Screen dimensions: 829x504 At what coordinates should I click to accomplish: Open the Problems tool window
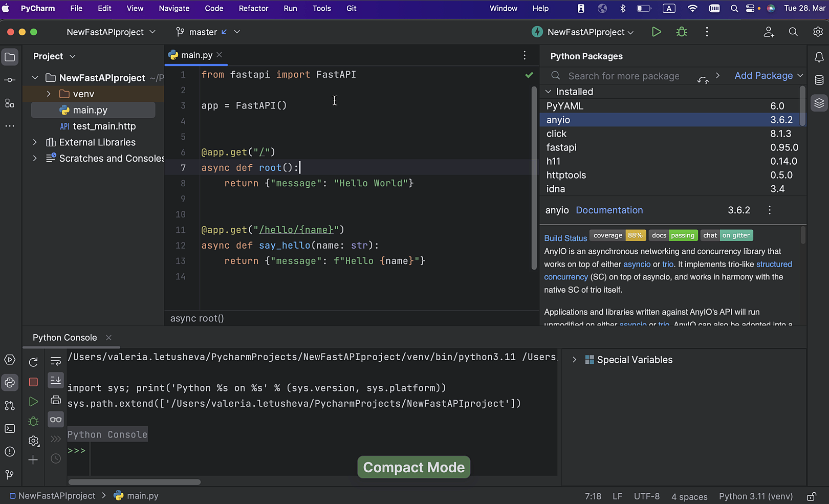[x=10, y=452]
